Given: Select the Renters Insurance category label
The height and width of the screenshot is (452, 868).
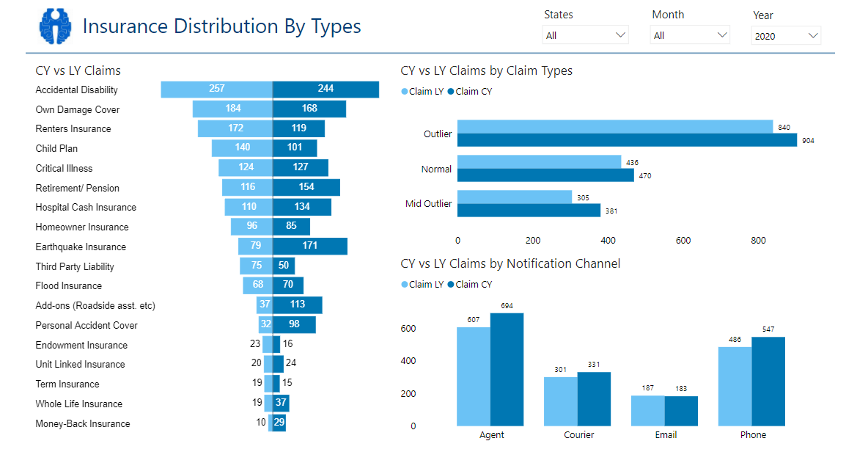Looking at the screenshot, I should pos(74,128).
